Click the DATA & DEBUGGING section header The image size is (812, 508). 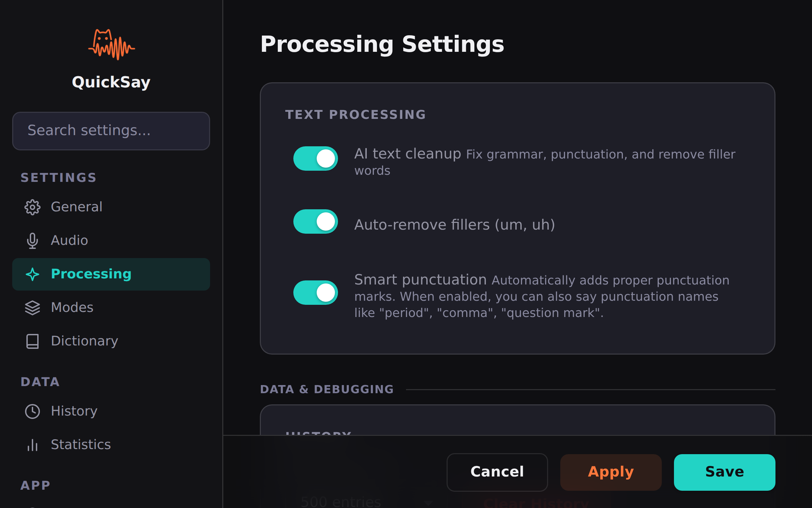pyautogui.click(x=327, y=389)
